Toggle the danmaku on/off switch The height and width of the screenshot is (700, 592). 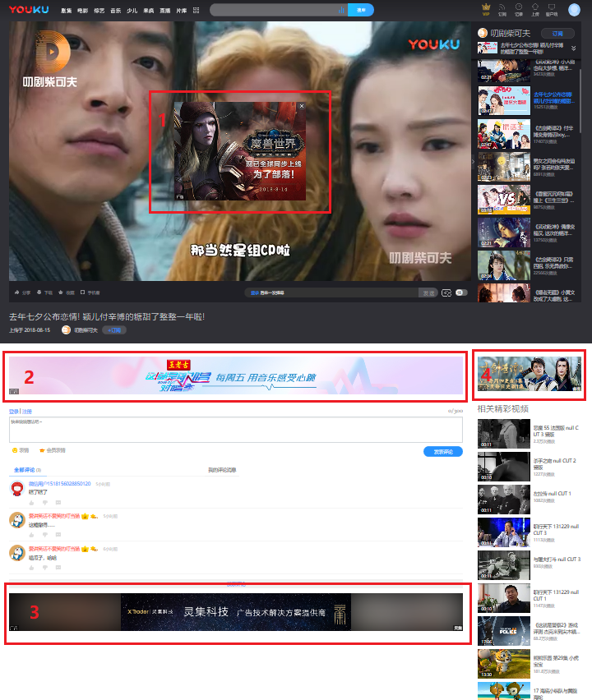[x=461, y=292]
